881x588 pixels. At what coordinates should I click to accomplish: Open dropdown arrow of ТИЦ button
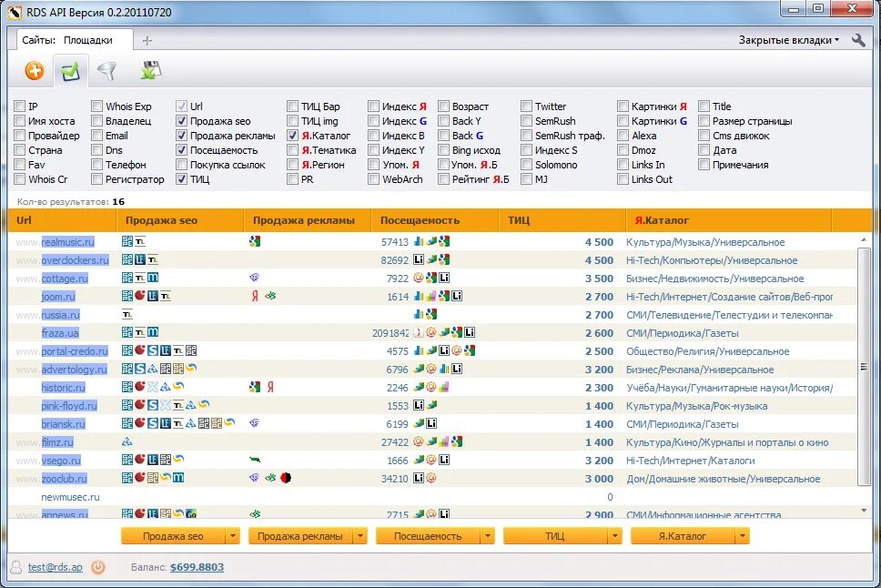click(x=615, y=536)
